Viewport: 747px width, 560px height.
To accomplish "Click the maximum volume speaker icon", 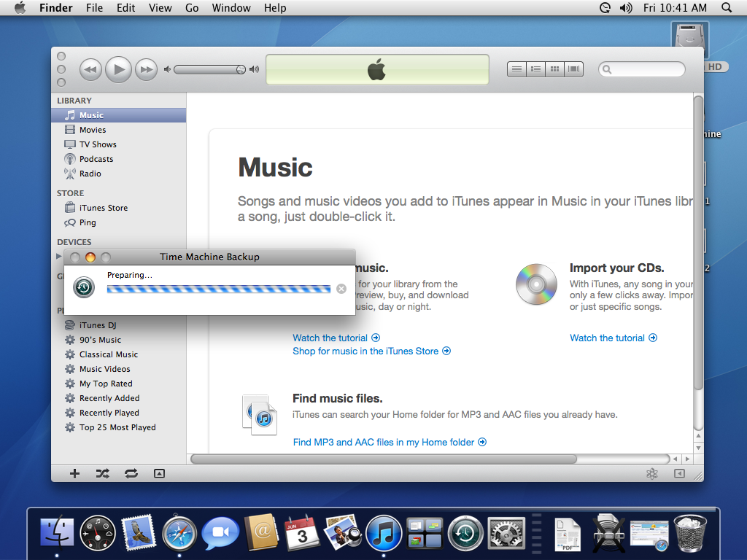I will [255, 69].
